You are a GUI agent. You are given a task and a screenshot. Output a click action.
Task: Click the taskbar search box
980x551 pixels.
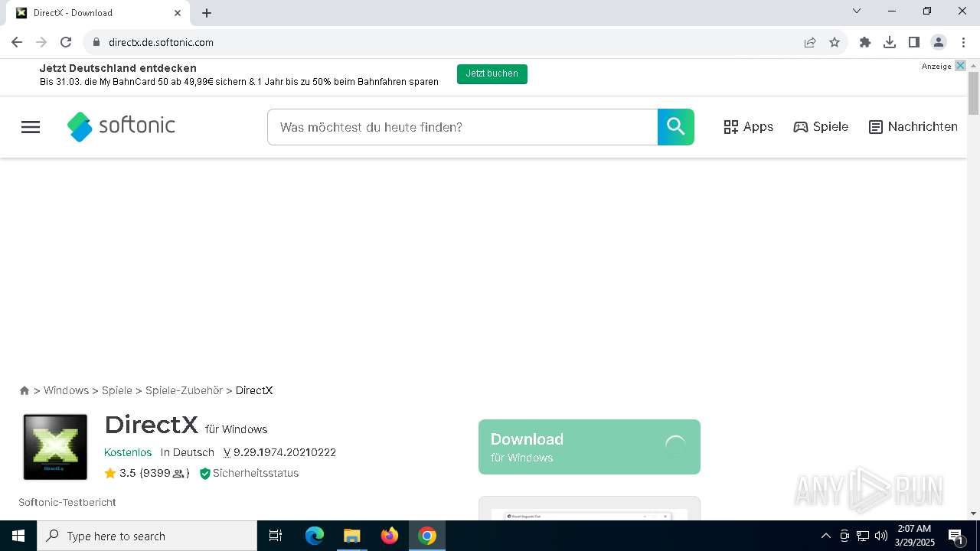(147, 536)
